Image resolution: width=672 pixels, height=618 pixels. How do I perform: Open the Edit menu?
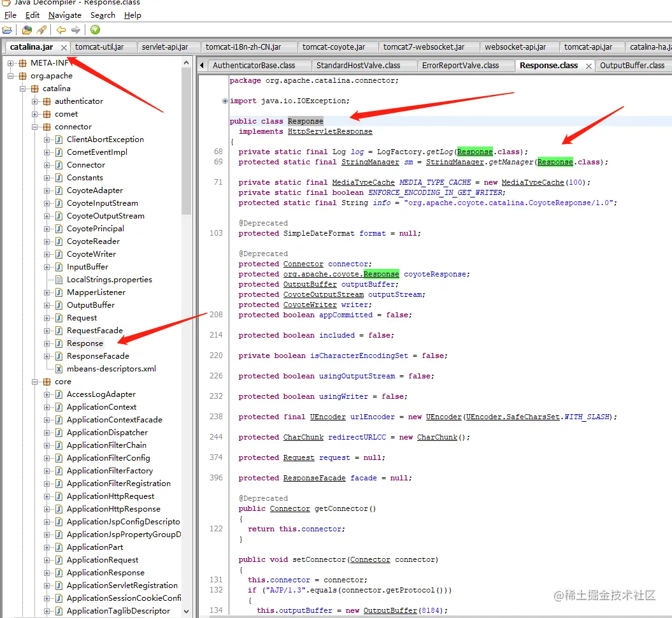32,15
